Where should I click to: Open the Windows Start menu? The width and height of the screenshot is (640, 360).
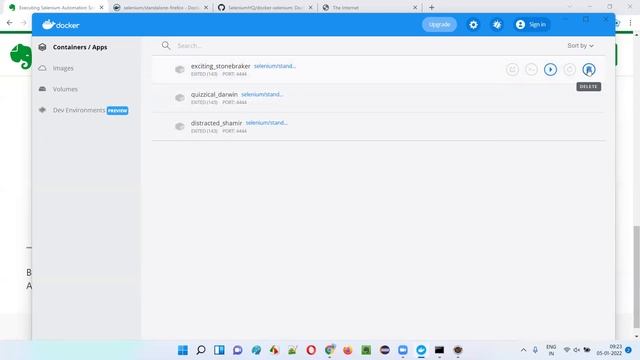183,350
